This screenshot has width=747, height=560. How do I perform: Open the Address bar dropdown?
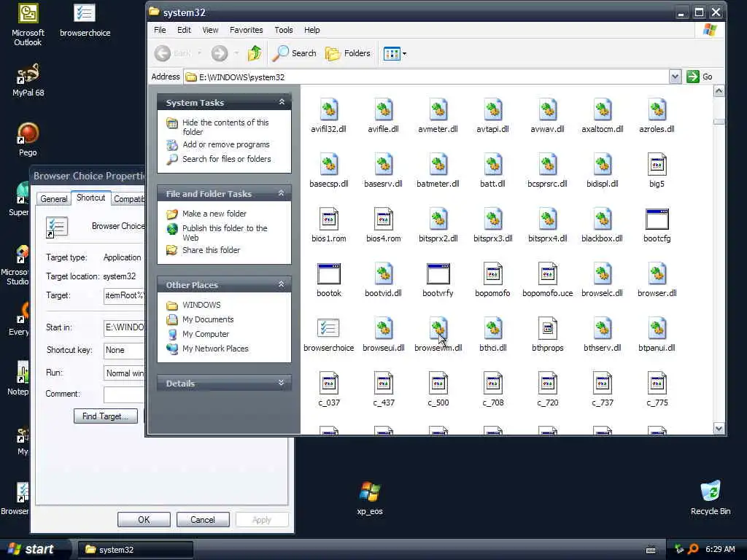pyautogui.click(x=675, y=77)
